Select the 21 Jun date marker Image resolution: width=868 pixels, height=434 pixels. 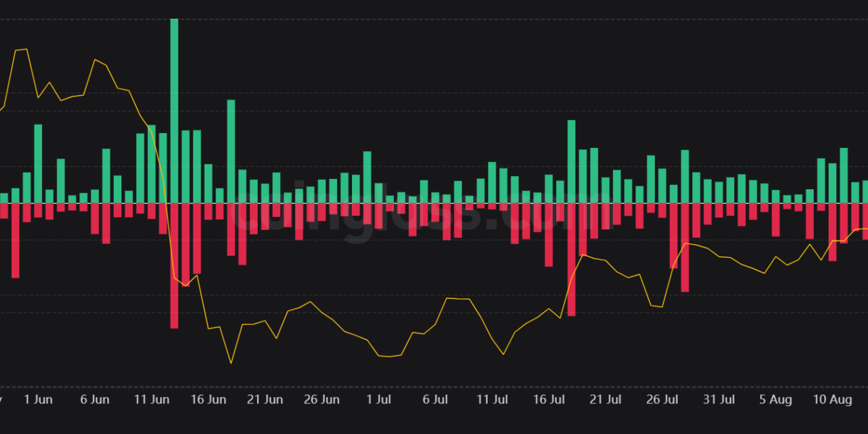tap(264, 399)
